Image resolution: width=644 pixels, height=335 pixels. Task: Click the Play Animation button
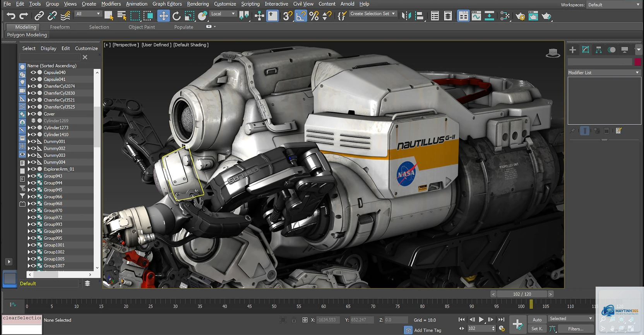[481, 320]
